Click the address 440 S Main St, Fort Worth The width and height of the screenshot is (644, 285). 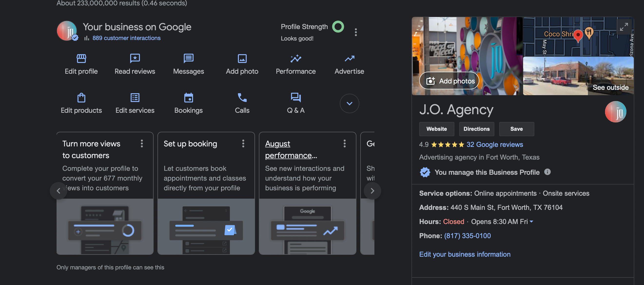pyautogui.click(x=506, y=207)
